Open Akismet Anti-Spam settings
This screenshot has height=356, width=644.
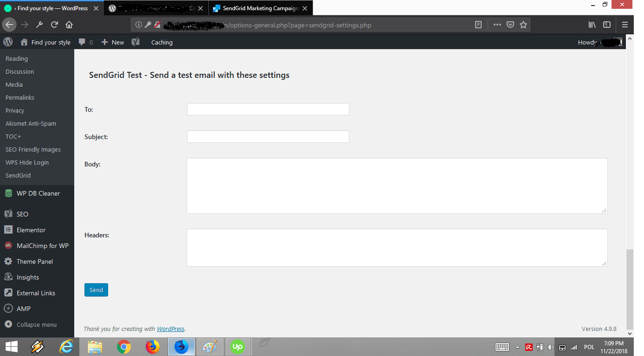[31, 123]
